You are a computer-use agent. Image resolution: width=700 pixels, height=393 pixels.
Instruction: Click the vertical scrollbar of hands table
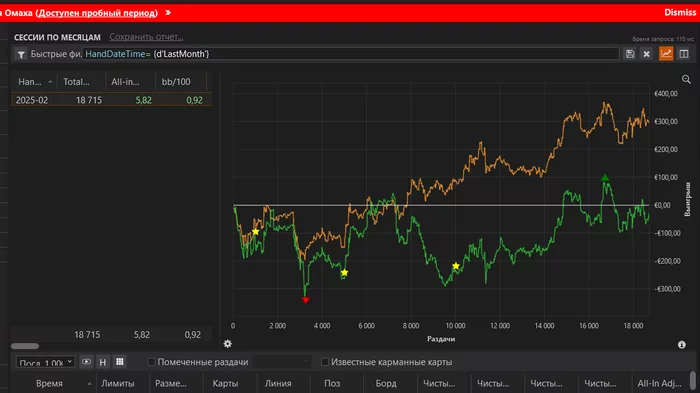(692, 380)
